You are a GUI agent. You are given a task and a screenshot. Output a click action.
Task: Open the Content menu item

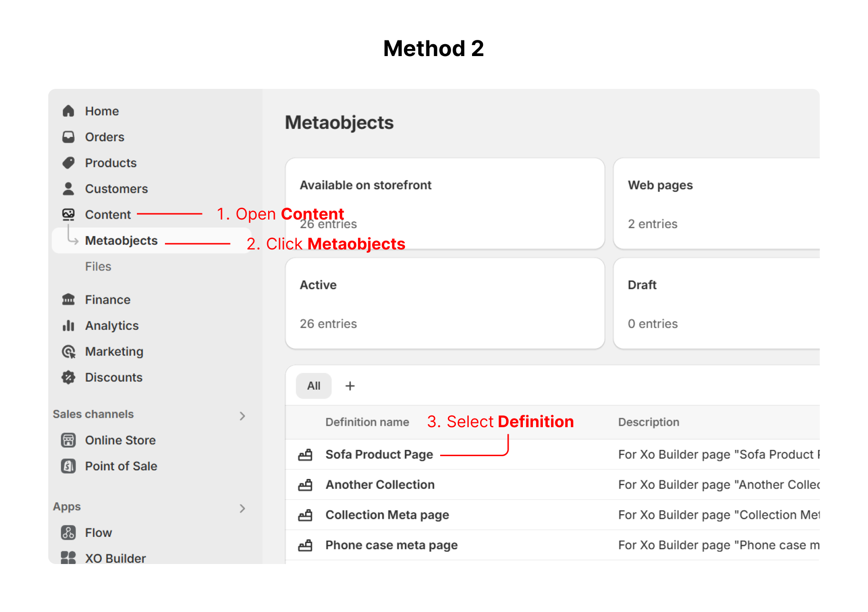(108, 215)
